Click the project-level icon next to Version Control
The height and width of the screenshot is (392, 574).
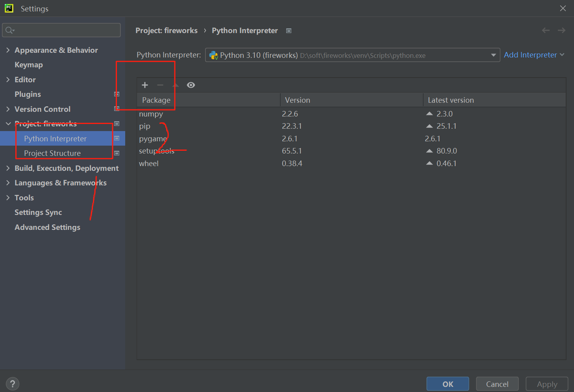pyautogui.click(x=117, y=109)
